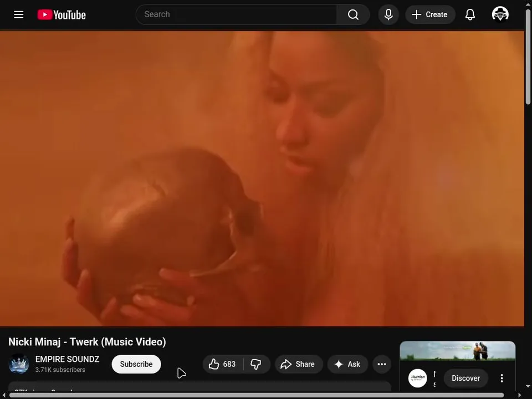Click the Discover ad button
Screen dimensions: 532x399
tap(465, 378)
